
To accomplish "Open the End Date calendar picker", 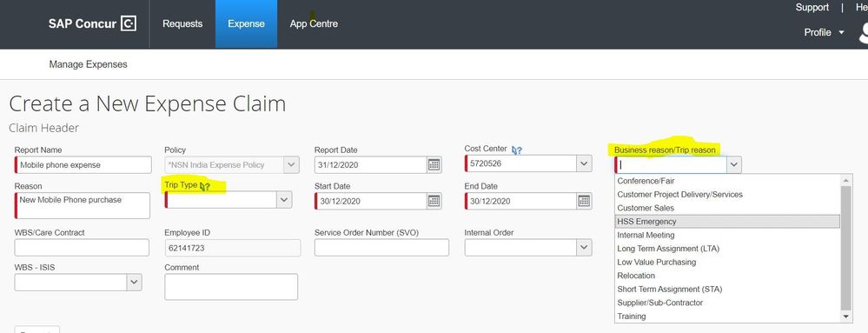I will click(584, 201).
